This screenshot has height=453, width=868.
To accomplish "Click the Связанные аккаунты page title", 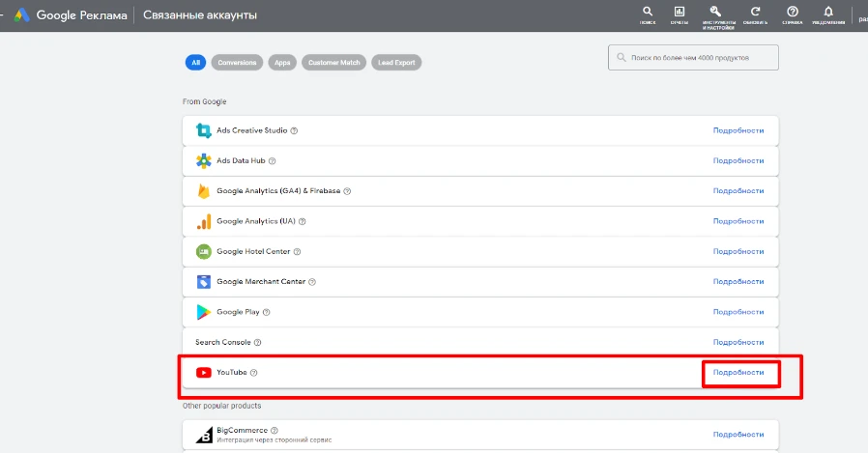I will pos(200,15).
